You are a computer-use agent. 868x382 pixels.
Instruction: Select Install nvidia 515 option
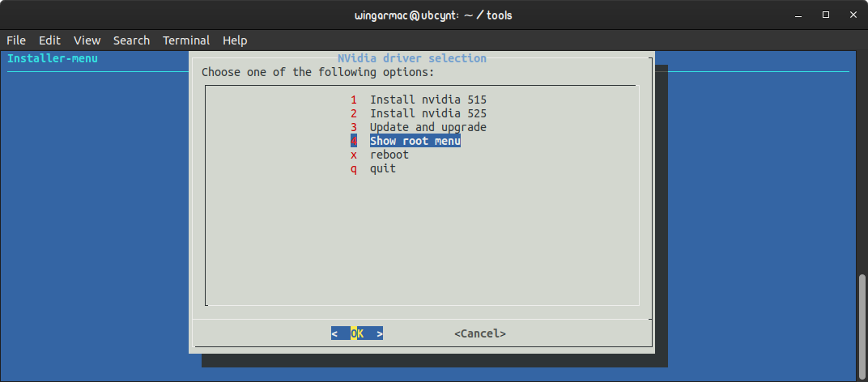[418, 100]
